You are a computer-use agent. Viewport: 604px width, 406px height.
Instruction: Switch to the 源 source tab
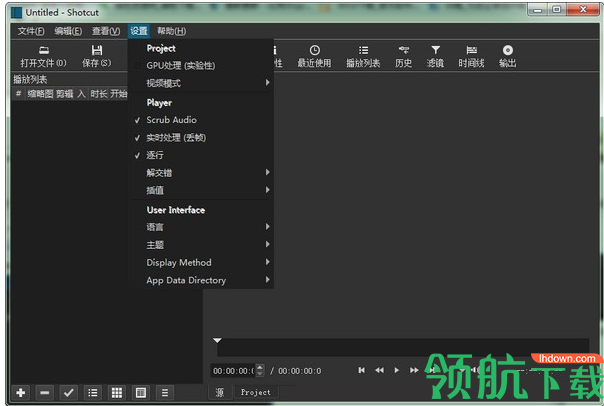(220, 392)
